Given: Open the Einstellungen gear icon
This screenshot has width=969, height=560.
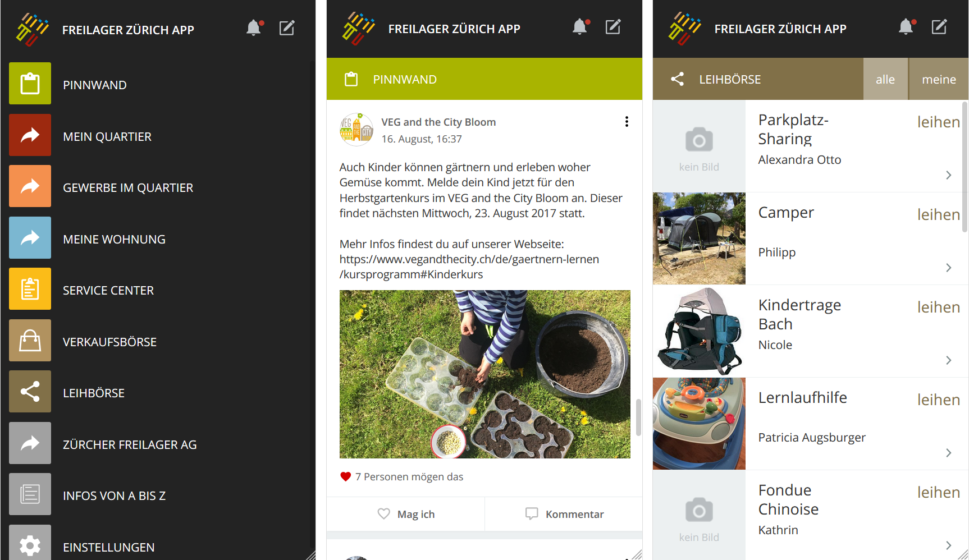Looking at the screenshot, I should 30,543.
